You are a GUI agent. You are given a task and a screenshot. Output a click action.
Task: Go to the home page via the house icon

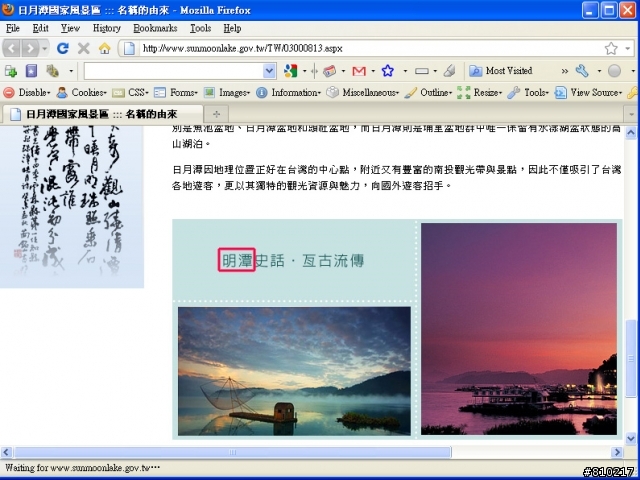(104, 49)
